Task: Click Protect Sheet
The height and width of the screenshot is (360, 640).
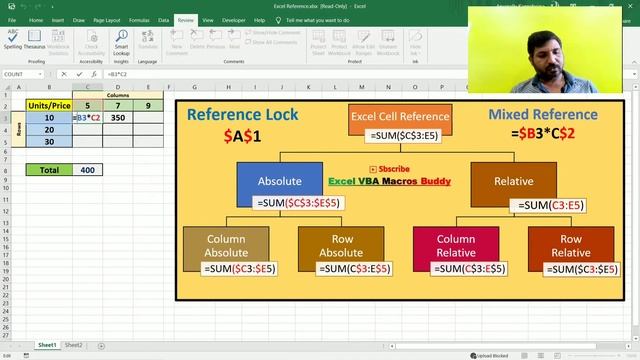Action: pyautogui.click(x=318, y=42)
